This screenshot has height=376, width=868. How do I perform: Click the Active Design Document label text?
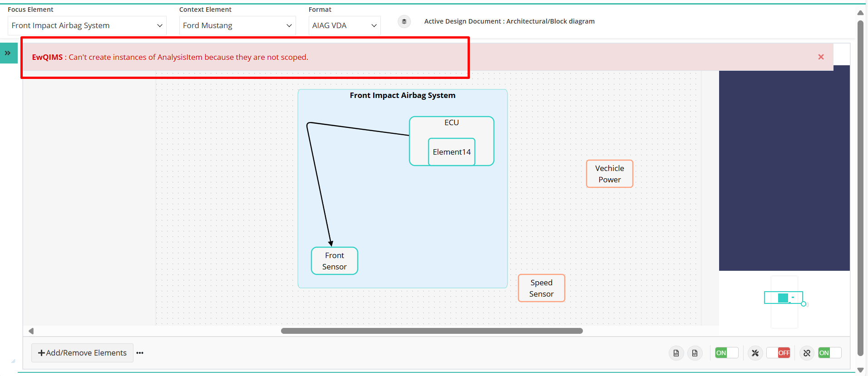coord(509,21)
